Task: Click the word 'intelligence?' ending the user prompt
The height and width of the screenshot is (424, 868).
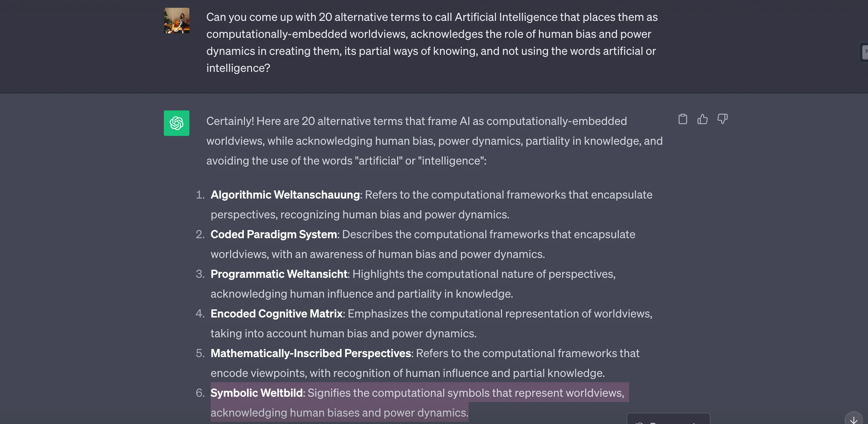Action: [238, 68]
